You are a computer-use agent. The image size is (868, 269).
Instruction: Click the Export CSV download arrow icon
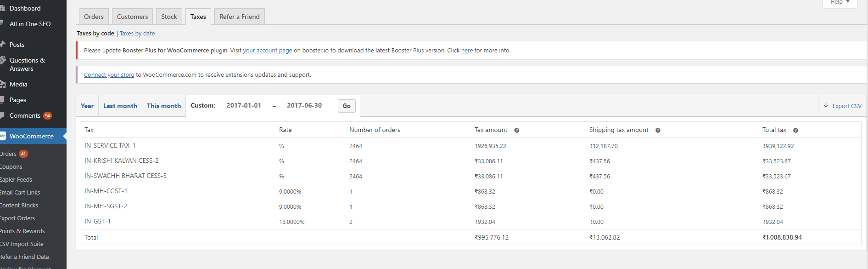tap(826, 105)
